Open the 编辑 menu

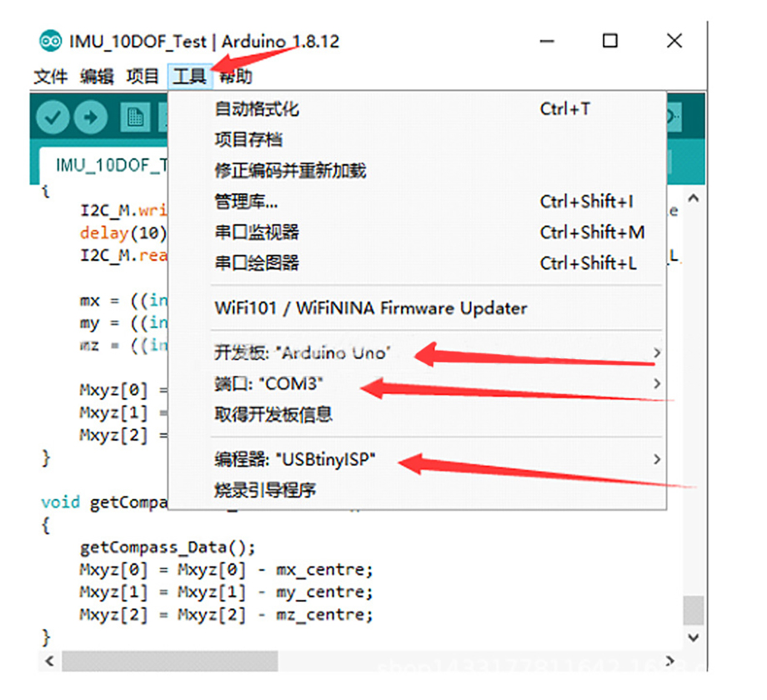[97, 77]
